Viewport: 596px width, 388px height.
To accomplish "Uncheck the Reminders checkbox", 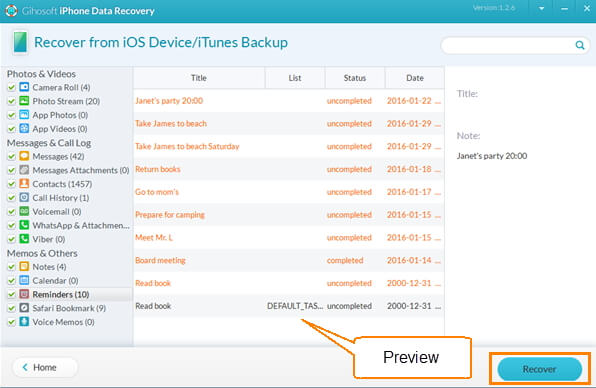I will point(11,295).
